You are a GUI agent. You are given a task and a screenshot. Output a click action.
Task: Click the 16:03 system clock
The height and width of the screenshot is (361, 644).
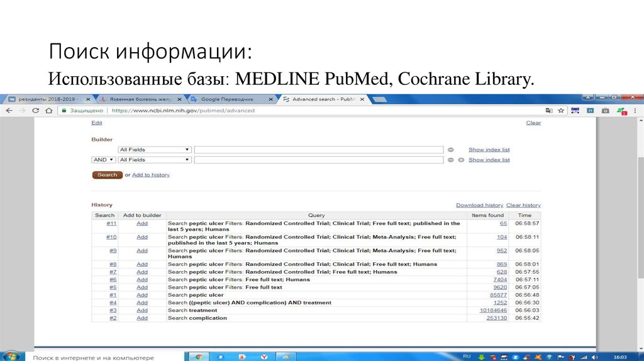620,357
